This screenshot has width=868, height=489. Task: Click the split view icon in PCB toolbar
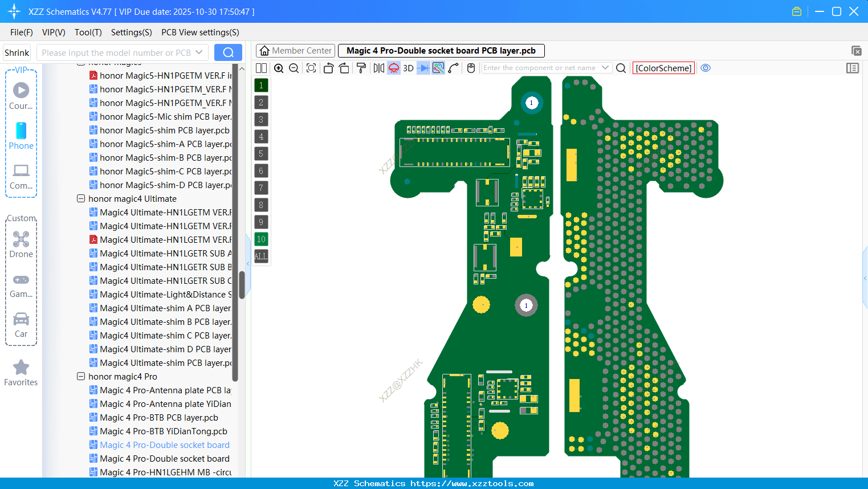pos(261,68)
